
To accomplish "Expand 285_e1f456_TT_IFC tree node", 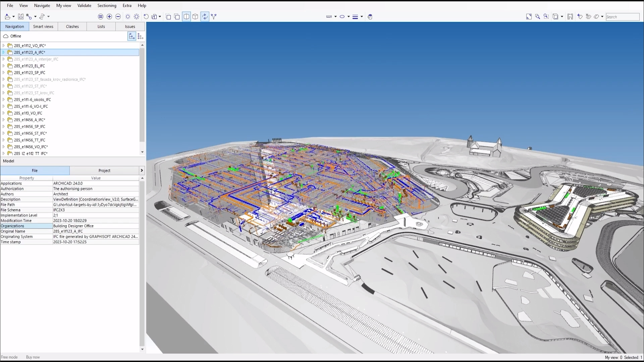I will (x=4, y=140).
